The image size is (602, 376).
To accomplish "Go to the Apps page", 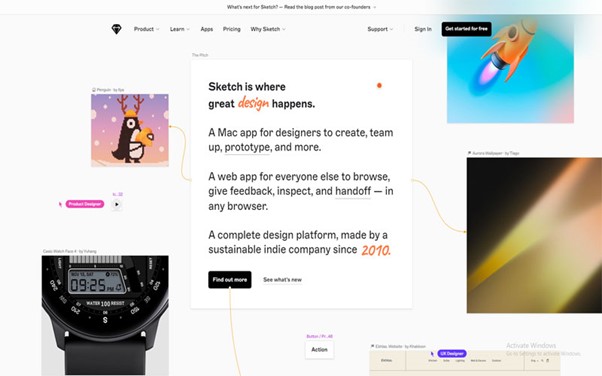I will tap(207, 29).
